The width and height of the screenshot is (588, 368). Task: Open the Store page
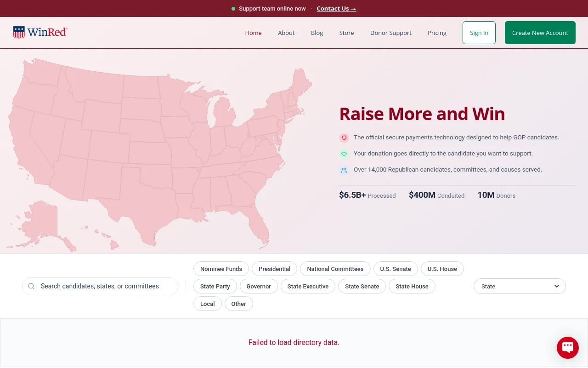tap(346, 33)
